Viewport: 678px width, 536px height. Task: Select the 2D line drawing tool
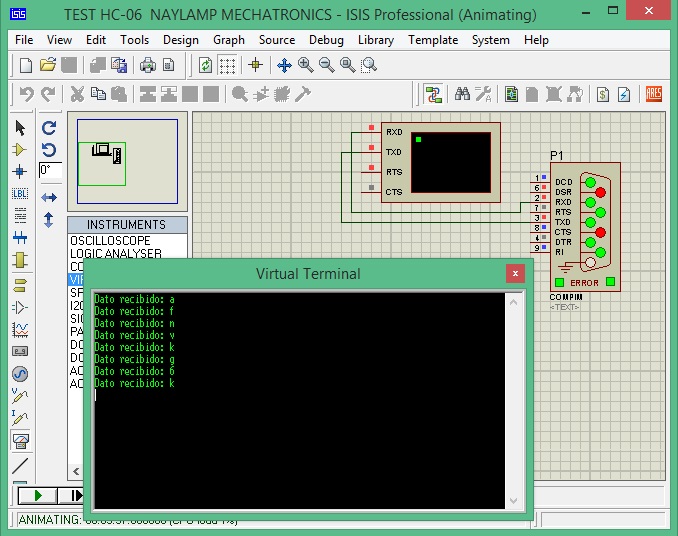pos(20,466)
